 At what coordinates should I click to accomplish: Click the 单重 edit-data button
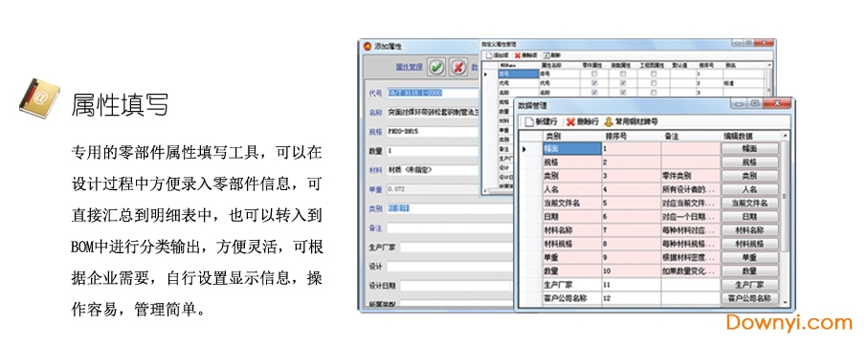coord(749,258)
